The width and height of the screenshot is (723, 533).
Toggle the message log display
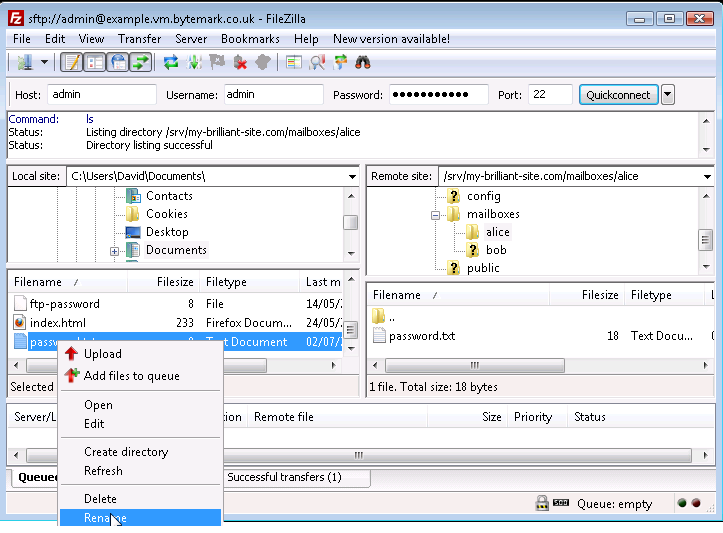[71, 62]
